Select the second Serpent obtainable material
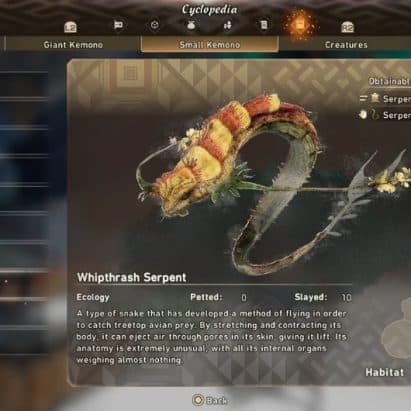Screen dimensions: 411x411 (385, 115)
